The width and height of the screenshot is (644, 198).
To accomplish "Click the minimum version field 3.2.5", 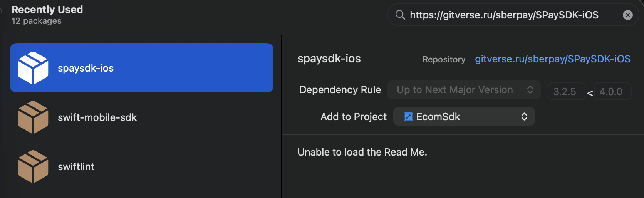I will click(x=566, y=91).
